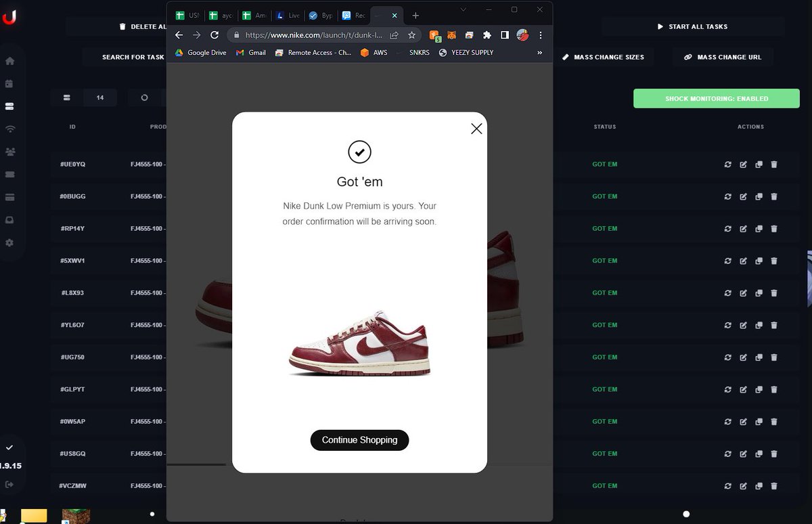The width and height of the screenshot is (812, 524).
Task: Open a new Chrome tab
Action: click(415, 16)
